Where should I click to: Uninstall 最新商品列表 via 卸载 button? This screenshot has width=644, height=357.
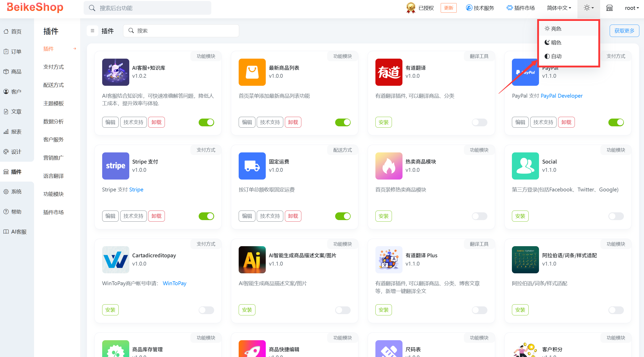point(293,122)
